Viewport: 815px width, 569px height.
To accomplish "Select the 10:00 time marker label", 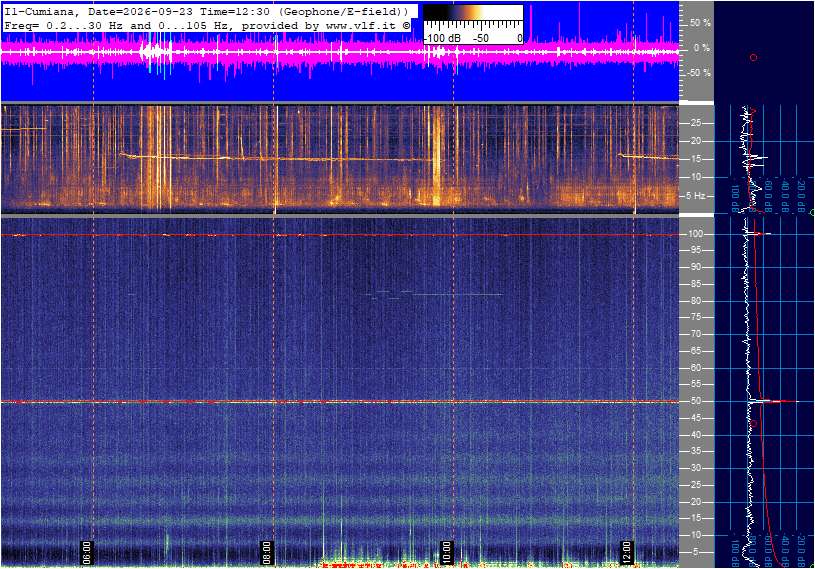I will click(x=446, y=552).
